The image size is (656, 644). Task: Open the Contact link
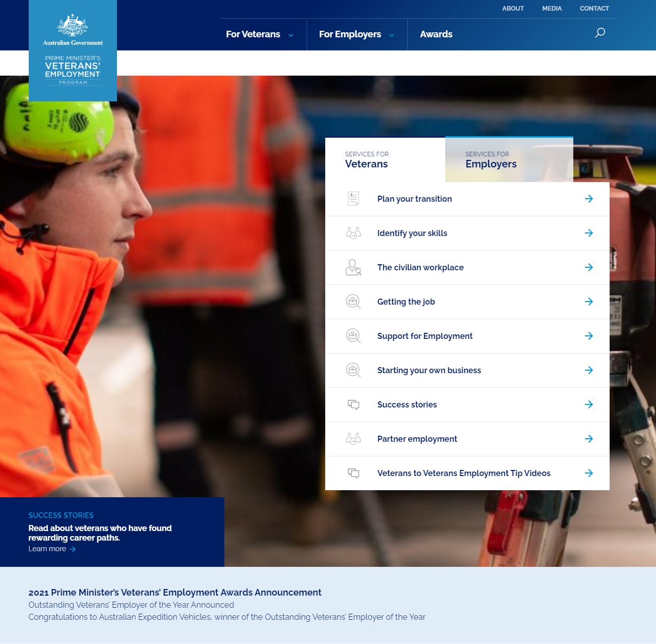594,9
